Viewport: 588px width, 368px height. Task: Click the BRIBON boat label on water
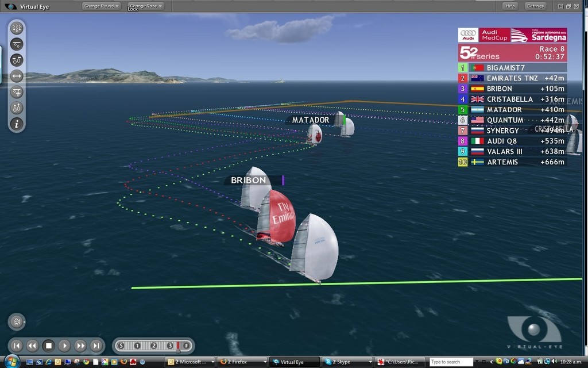[x=254, y=180]
